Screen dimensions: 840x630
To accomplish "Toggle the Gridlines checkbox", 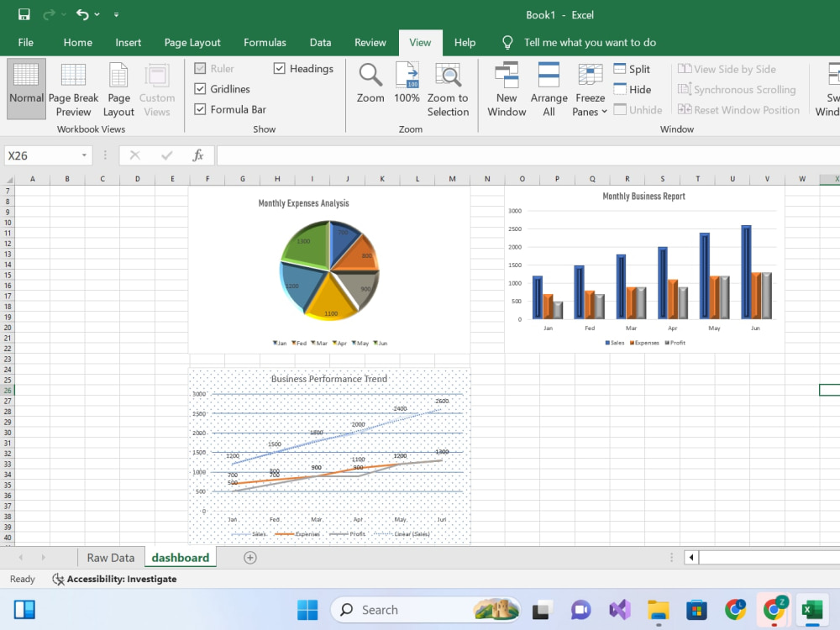I will [200, 89].
